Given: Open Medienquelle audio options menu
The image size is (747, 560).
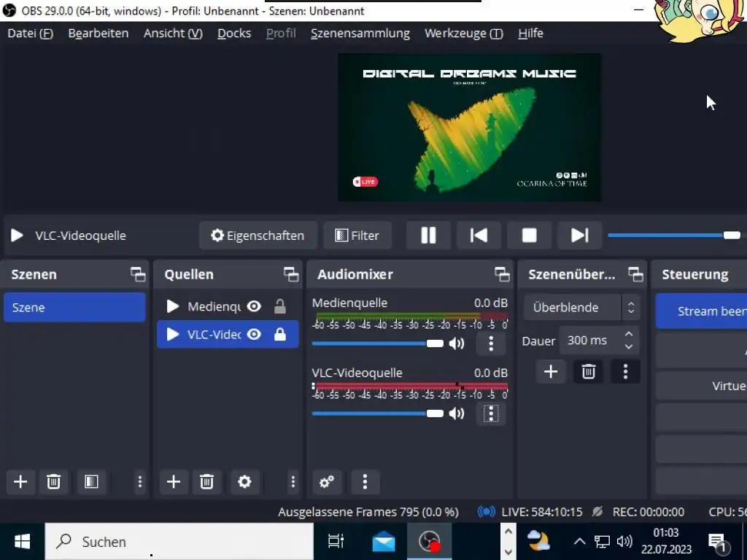Looking at the screenshot, I should click(x=491, y=343).
